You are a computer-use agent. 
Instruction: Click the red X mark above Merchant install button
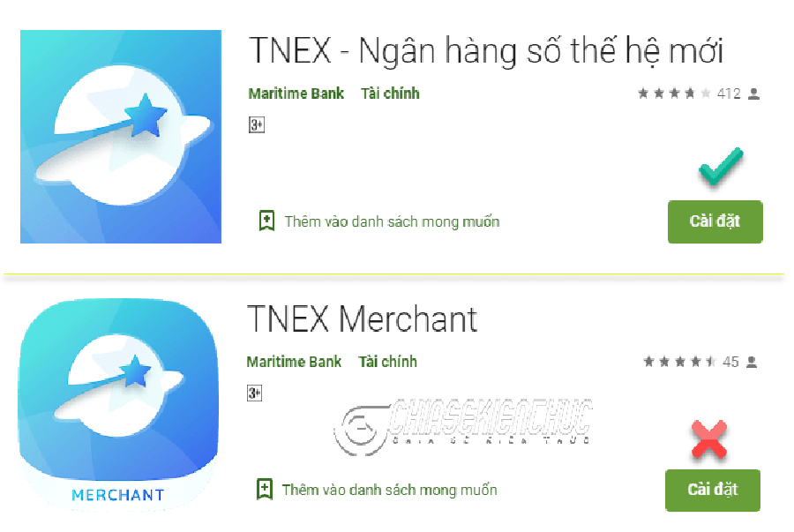[709, 439]
